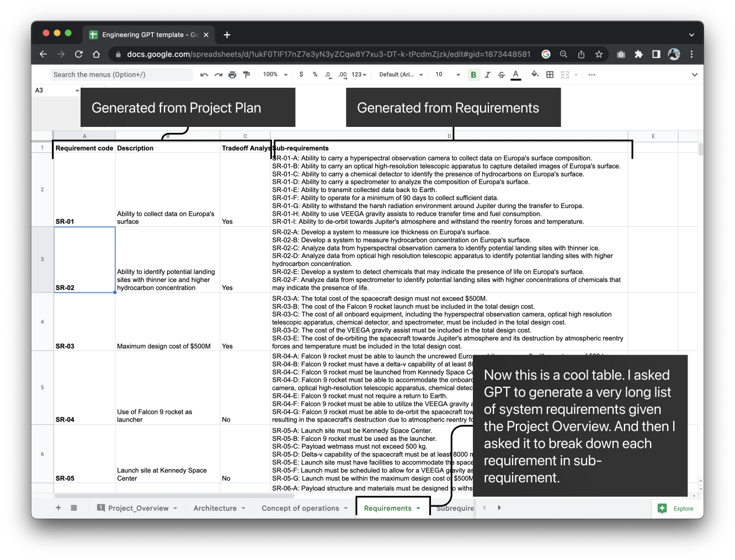Click the Search the menus field

[121, 74]
